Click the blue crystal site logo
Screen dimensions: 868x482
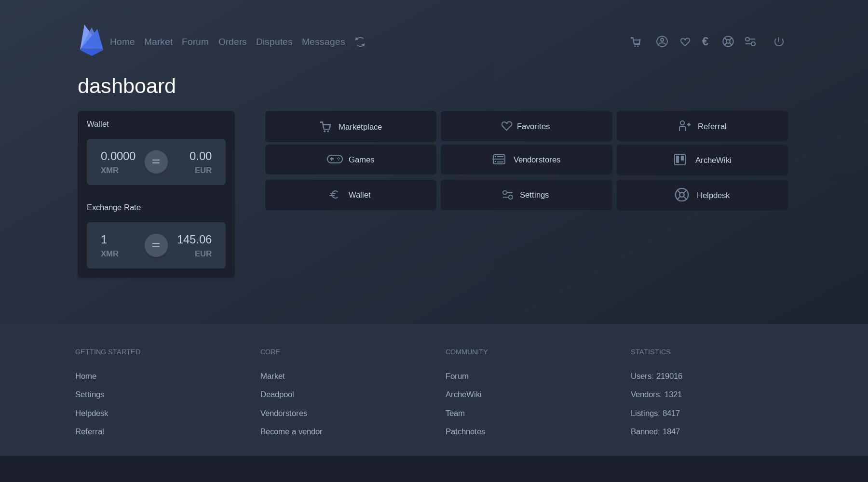tap(92, 40)
